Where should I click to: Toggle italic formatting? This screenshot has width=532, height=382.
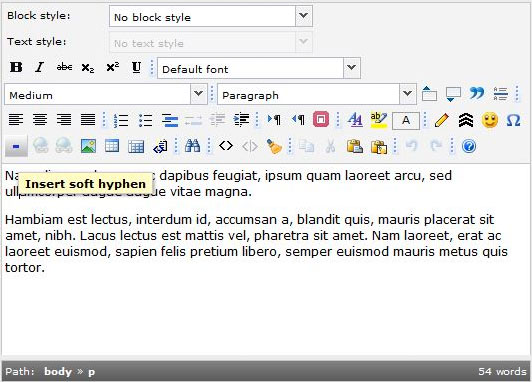(40, 68)
